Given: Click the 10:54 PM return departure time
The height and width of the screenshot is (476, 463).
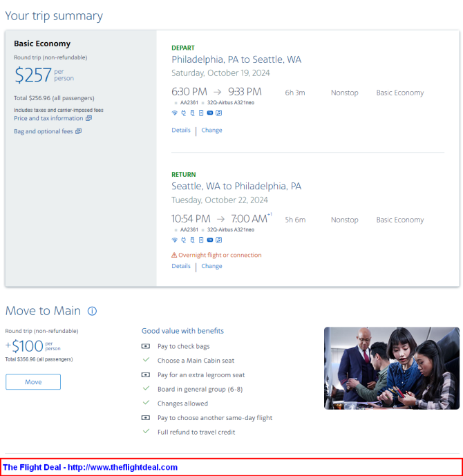Looking at the screenshot, I should [191, 218].
